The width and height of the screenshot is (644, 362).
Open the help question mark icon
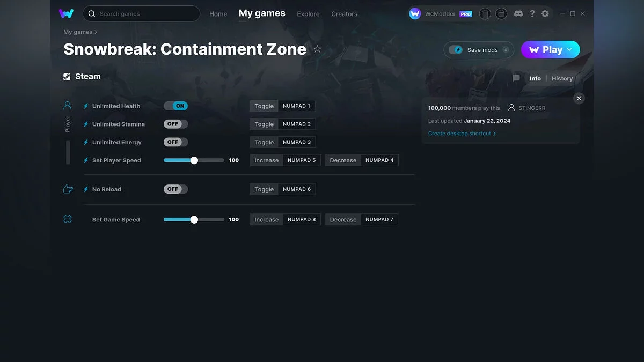[x=532, y=13]
